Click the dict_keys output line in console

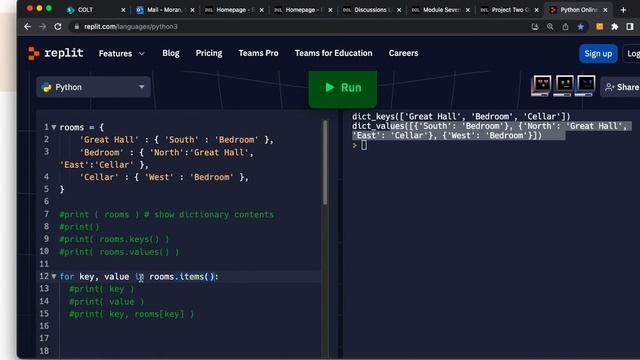pyautogui.click(x=461, y=116)
